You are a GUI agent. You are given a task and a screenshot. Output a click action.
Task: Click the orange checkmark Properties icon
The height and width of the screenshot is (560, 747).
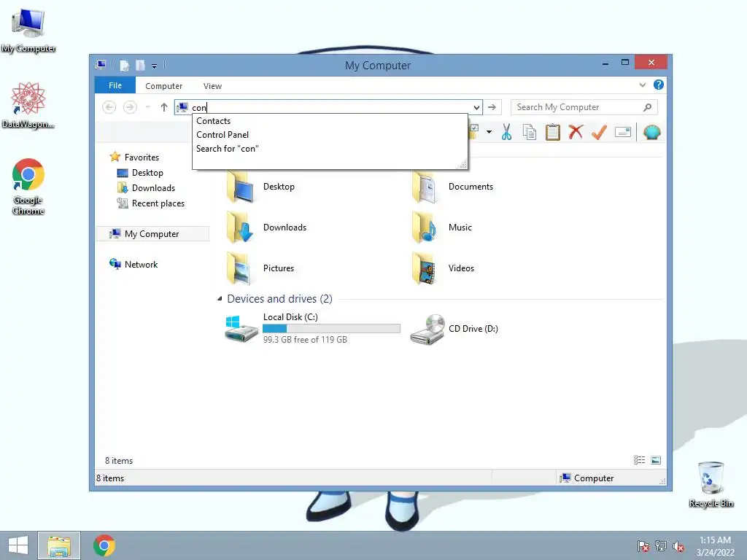599,132
